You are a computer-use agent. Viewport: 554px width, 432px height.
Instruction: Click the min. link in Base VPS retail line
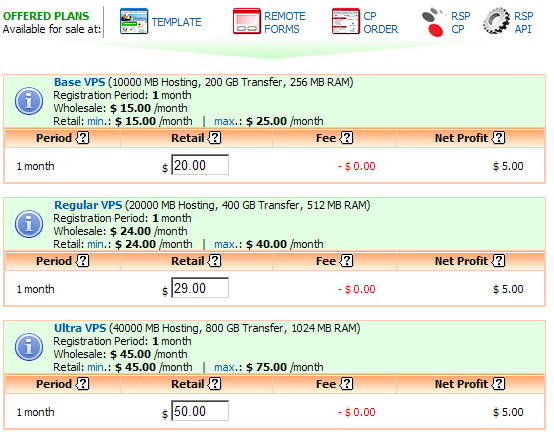(96, 121)
